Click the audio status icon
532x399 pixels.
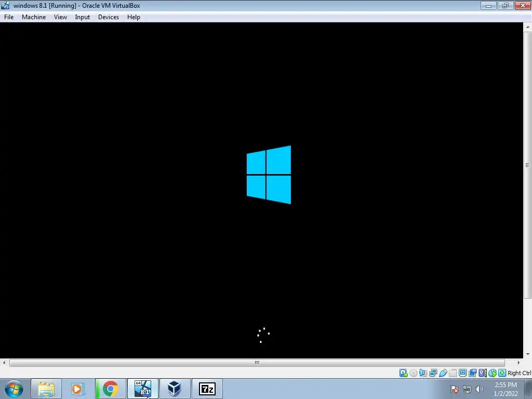pos(423,373)
